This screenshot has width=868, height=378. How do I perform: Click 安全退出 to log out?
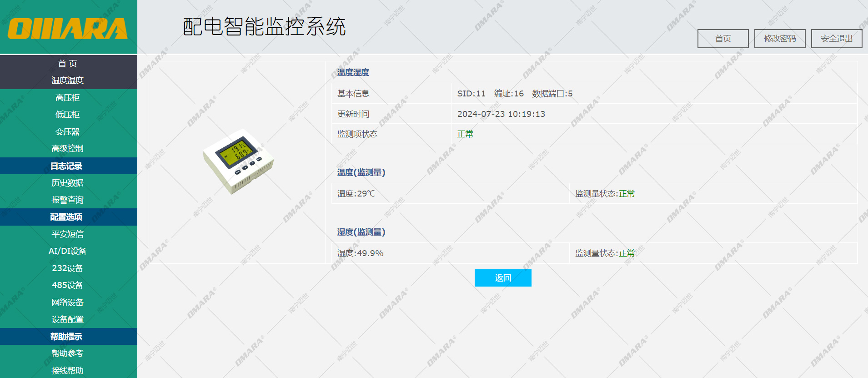836,39
